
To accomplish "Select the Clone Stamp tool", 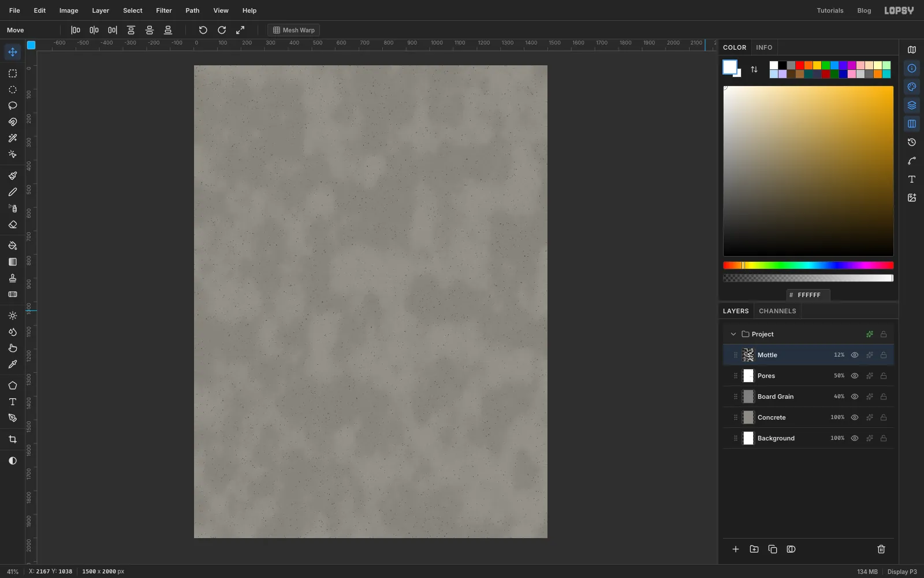I will 12,278.
